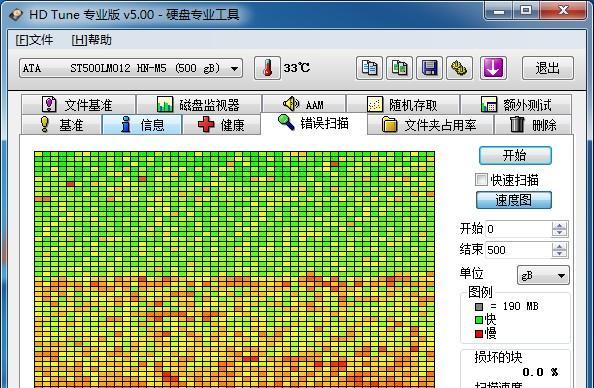
Task: Enable the 快速扫描 checkbox
Action: [481, 180]
